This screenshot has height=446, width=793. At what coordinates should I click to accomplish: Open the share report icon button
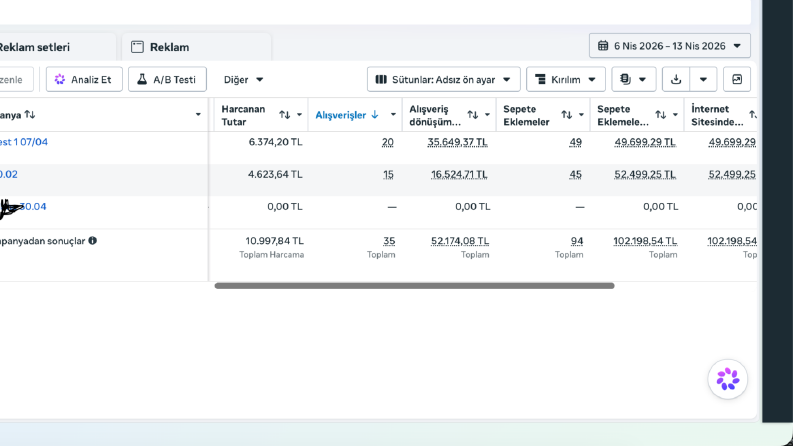[737, 79]
